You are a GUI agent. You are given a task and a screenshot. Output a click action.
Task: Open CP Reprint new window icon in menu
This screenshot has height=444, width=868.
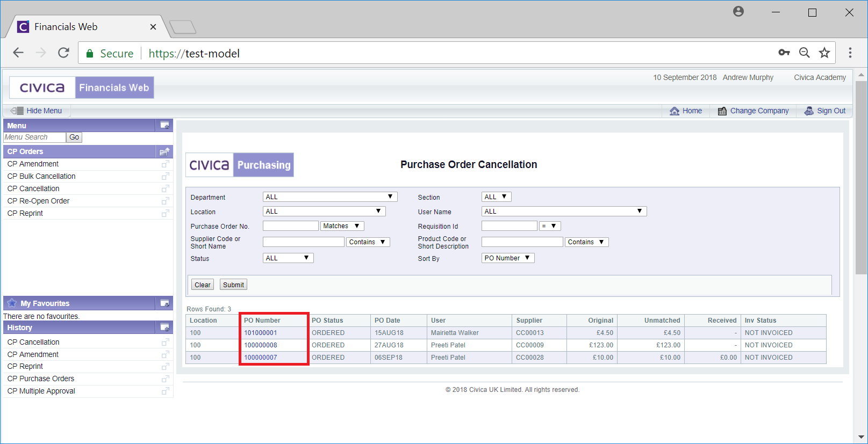click(165, 213)
